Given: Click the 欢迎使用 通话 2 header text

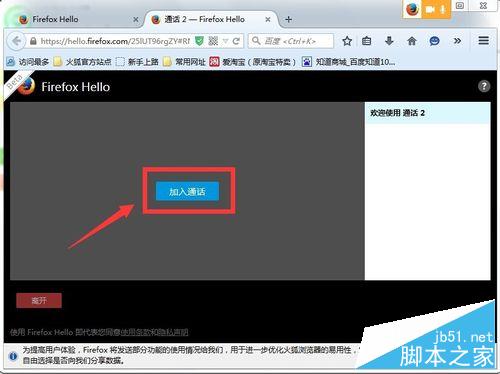Looking at the screenshot, I should 397,113.
